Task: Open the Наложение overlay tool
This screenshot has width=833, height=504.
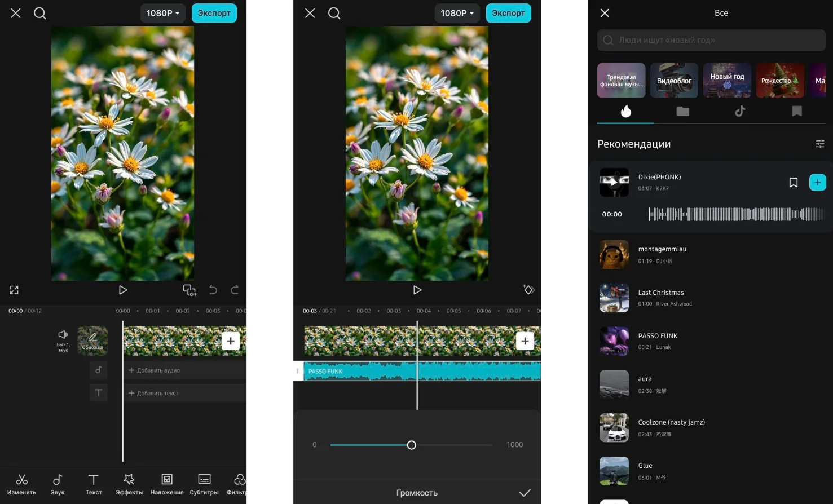Action: coord(167,484)
